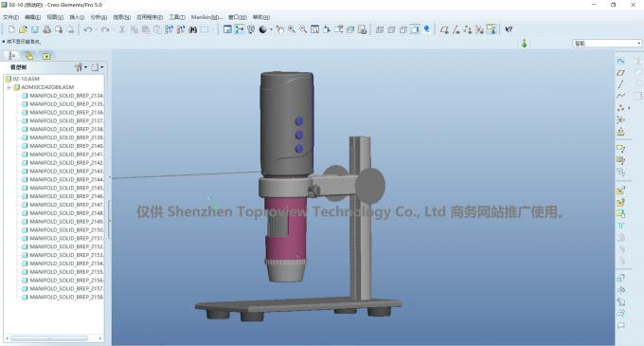Open the File menu
This screenshot has width=644, height=346.
[10, 17]
